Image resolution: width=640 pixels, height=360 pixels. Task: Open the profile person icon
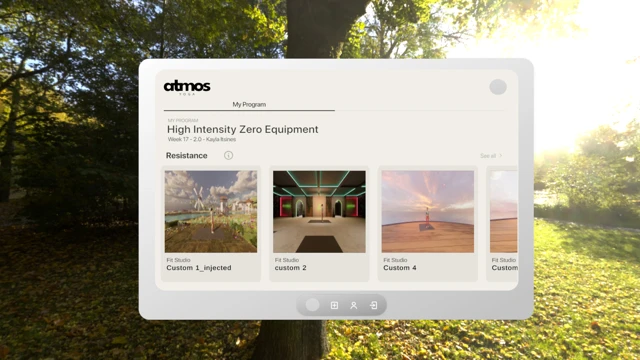353,305
